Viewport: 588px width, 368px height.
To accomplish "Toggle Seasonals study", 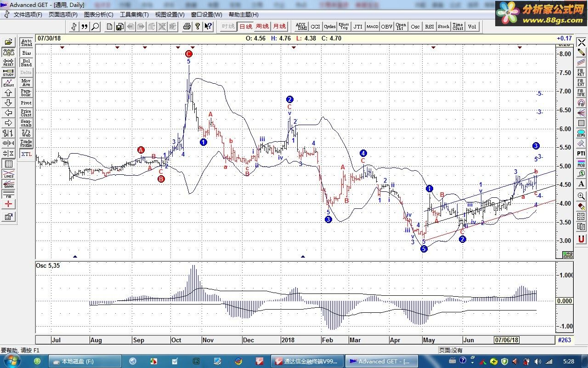I will tap(26, 123).
